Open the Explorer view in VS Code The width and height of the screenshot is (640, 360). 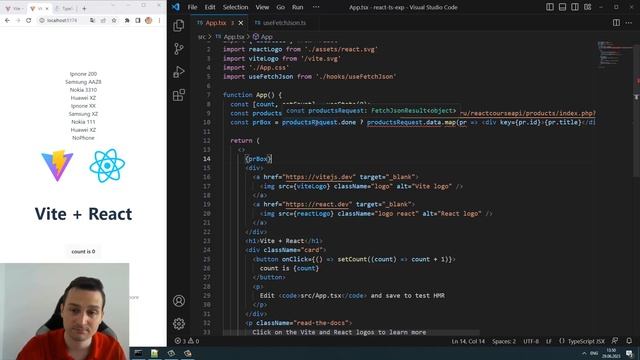(x=179, y=25)
